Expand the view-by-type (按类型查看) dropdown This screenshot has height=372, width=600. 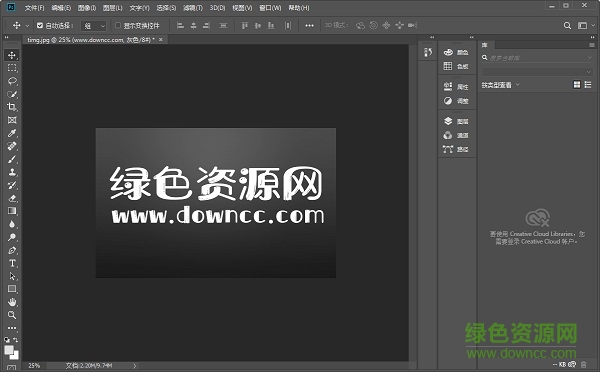tap(518, 85)
